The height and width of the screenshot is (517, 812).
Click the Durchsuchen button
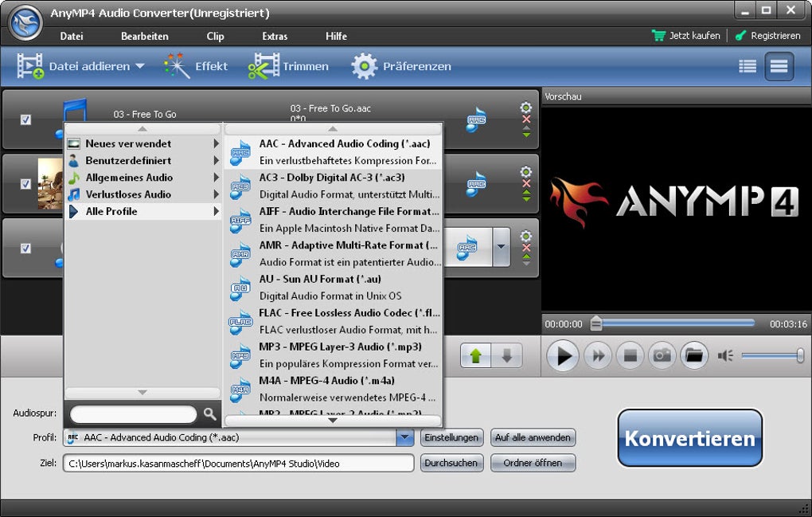click(451, 463)
